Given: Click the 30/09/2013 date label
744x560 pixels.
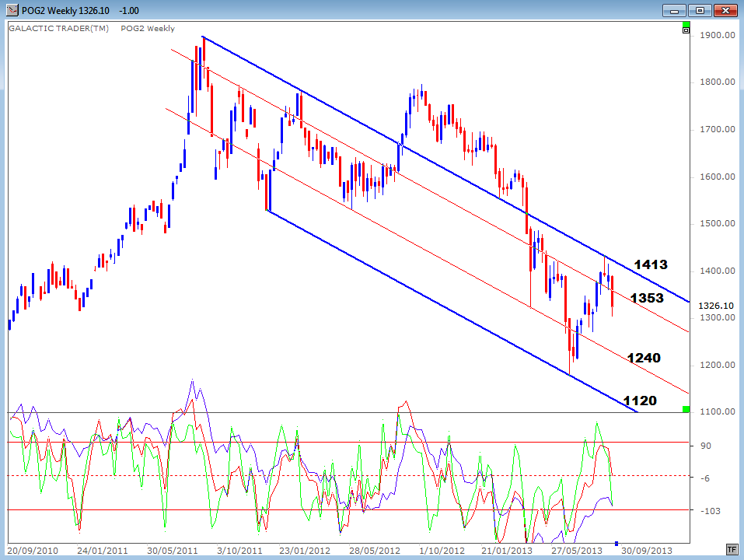Looking at the screenshot, I should [647, 551].
